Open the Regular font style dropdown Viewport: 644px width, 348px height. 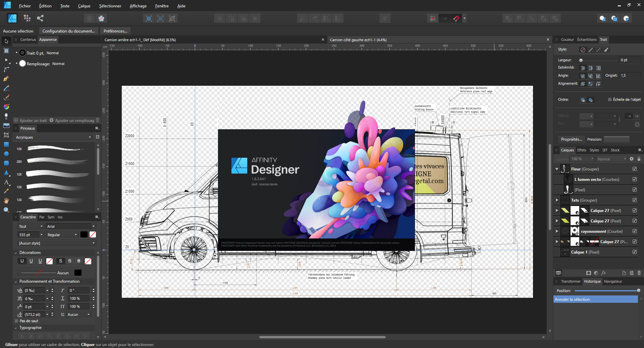tap(62, 235)
